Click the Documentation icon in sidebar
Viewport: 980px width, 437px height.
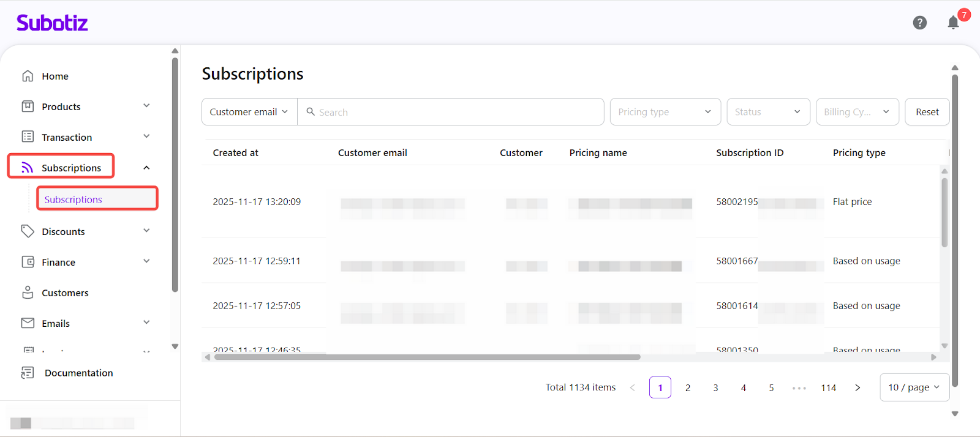[x=28, y=373]
